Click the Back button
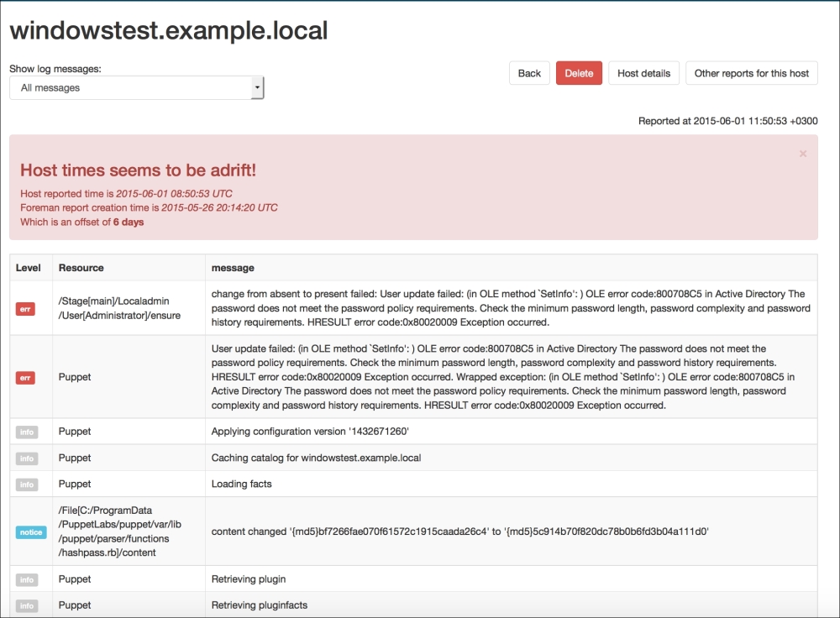Viewport: 840px width, 618px height. point(529,73)
